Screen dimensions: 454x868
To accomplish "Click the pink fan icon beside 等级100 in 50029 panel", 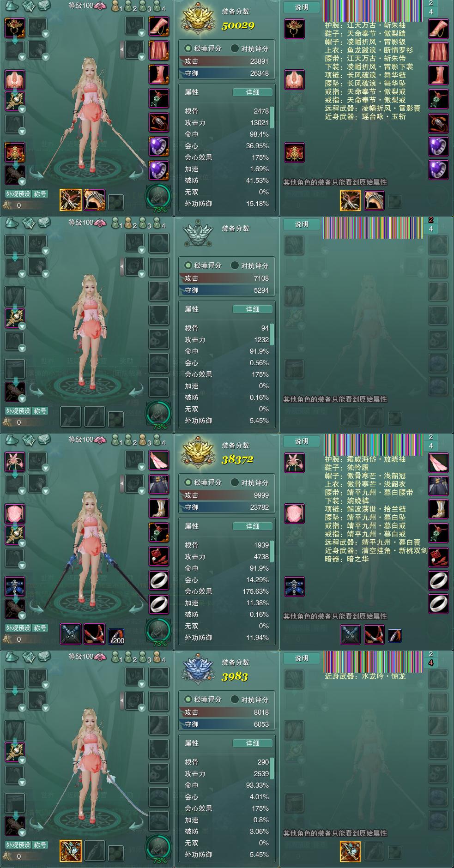I will (x=100, y=6).
